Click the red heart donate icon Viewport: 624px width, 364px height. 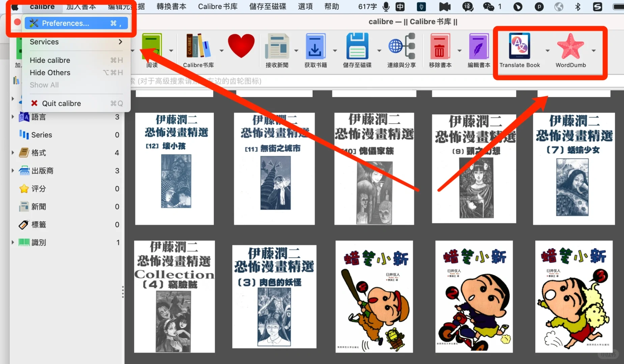click(241, 46)
